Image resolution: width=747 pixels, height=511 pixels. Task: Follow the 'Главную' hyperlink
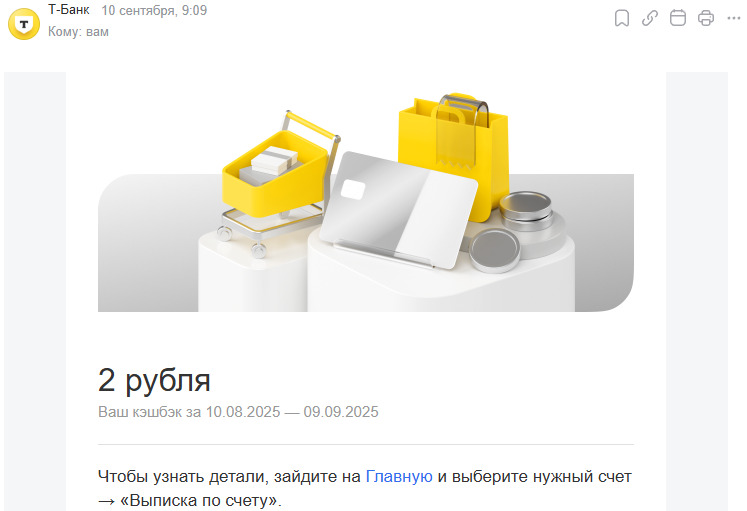[x=399, y=476]
